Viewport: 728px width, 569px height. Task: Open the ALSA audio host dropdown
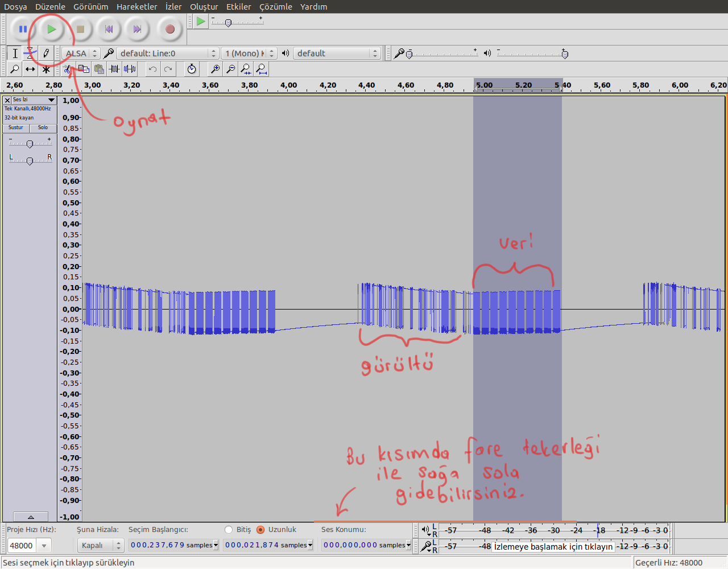[x=81, y=53]
